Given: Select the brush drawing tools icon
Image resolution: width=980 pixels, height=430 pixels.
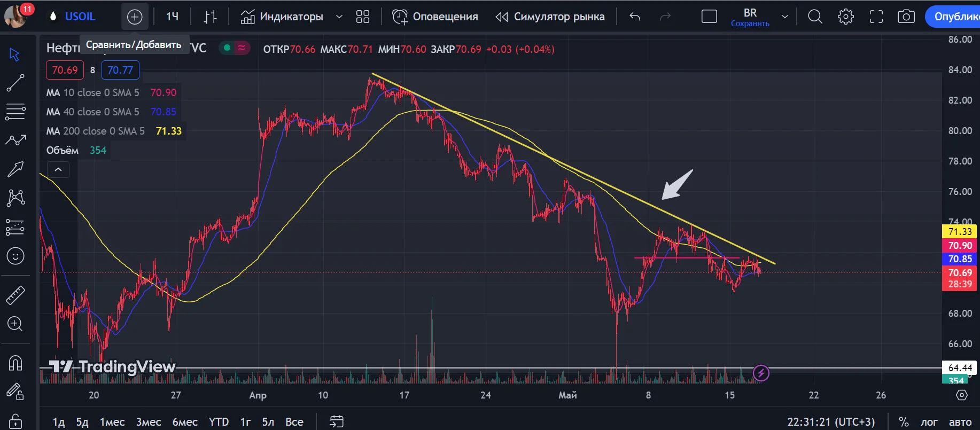Looking at the screenshot, I should click(x=15, y=140).
